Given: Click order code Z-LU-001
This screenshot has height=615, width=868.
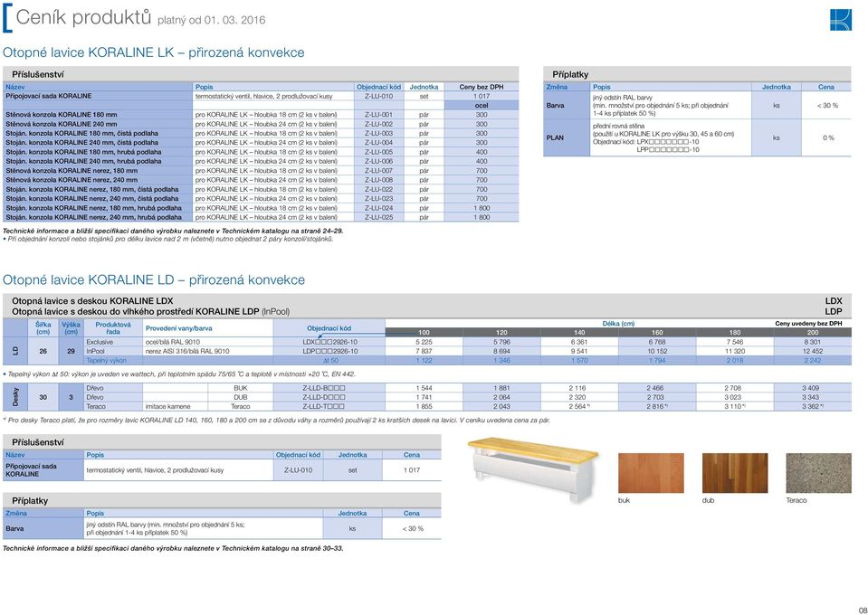Looking at the screenshot, I should click(x=378, y=115).
